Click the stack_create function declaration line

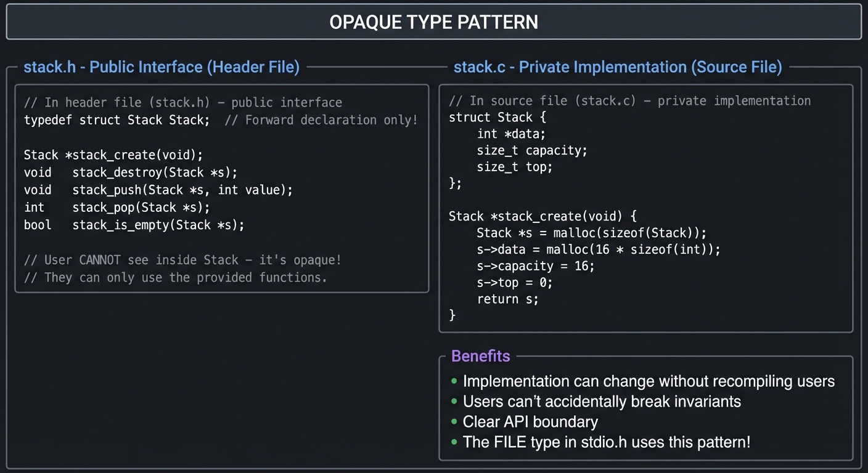tap(113, 155)
